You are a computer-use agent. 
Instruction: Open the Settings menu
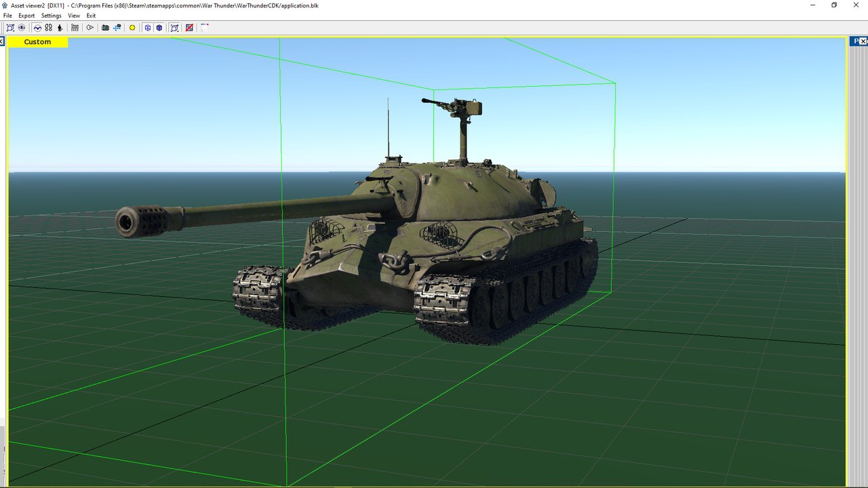click(51, 16)
